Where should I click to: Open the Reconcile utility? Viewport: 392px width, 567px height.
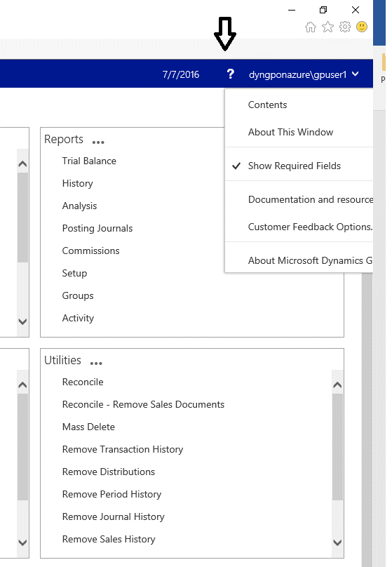(83, 382)
